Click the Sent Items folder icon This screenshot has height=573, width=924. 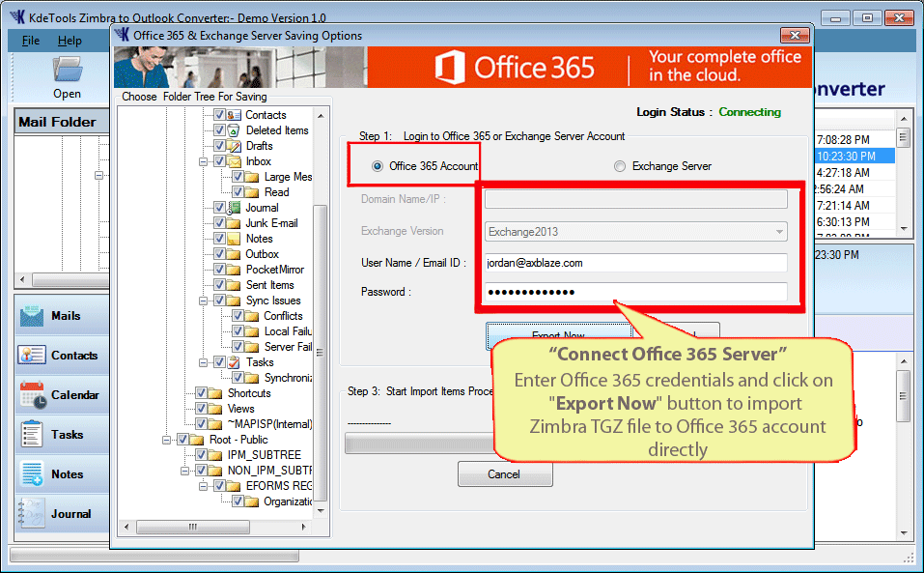click(234, 285)
